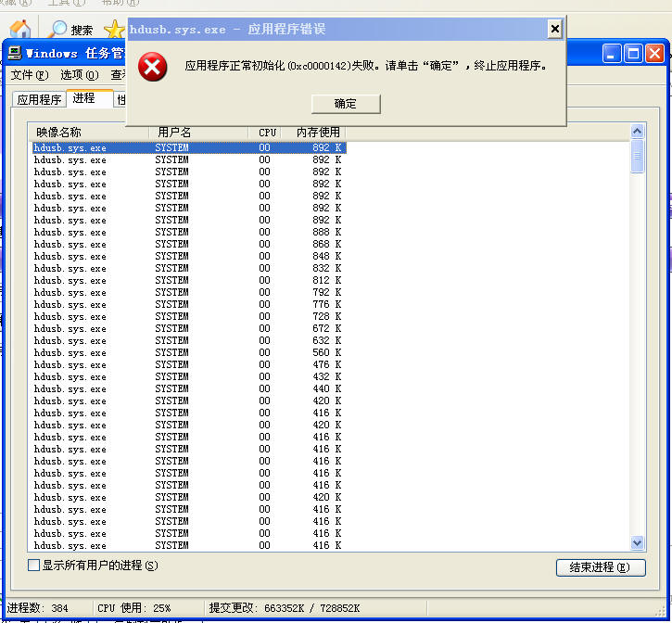Click the 搜索 search icon in the background browser
The height and width of the screenshot is (623, 672).
(57, 29)
